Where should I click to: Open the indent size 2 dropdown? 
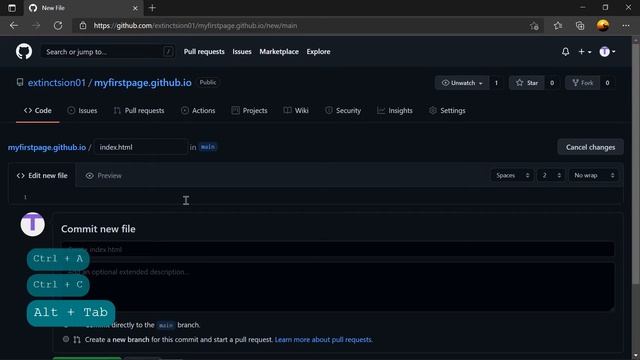pyautogui.click(x=551, y=176)
